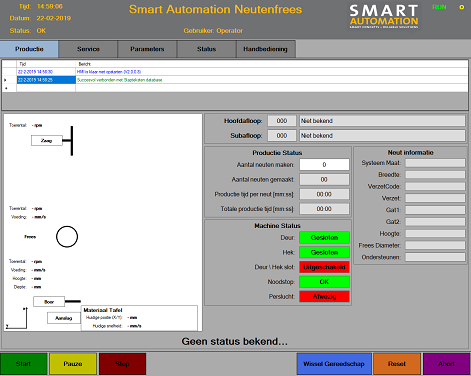Click the Gat1 field
The image size is (471, 376).
(x=435, y=210)
